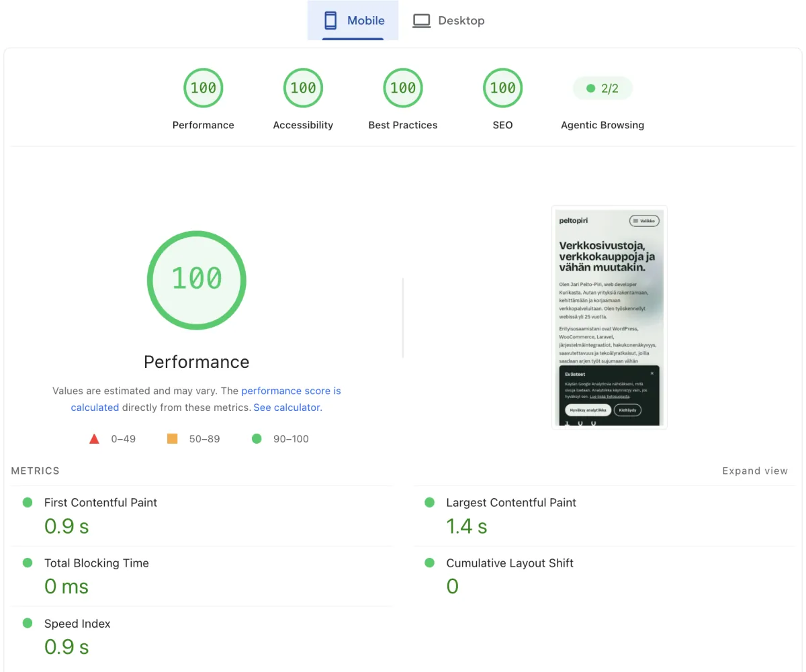
Task: Click the orange square 50–89 legend icon
Action: pos(172,438)
